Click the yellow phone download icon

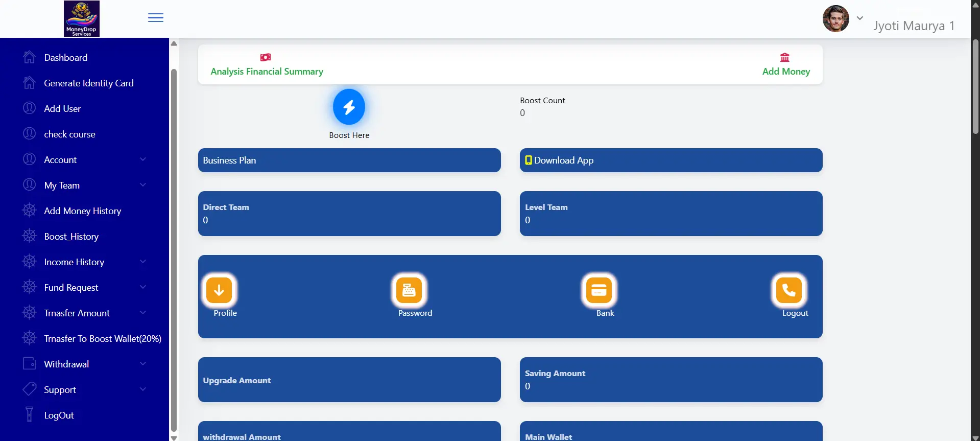click(x=529, y=160)
